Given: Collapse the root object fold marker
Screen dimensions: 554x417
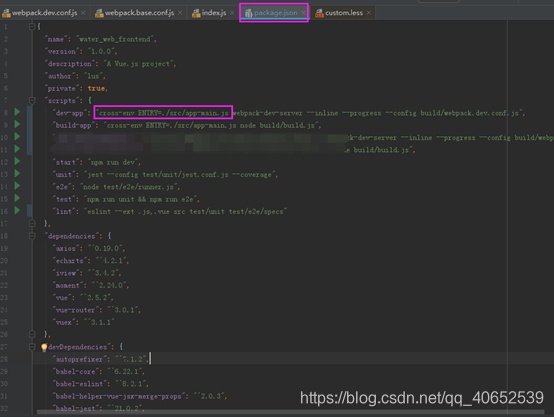Looking at the screenshot, I should tap(32, 26).
